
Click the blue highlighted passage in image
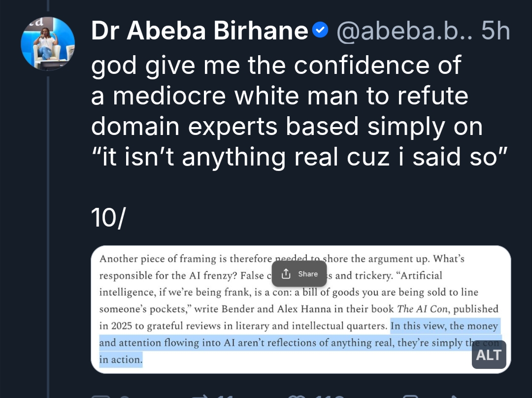[x=296, y=342]
